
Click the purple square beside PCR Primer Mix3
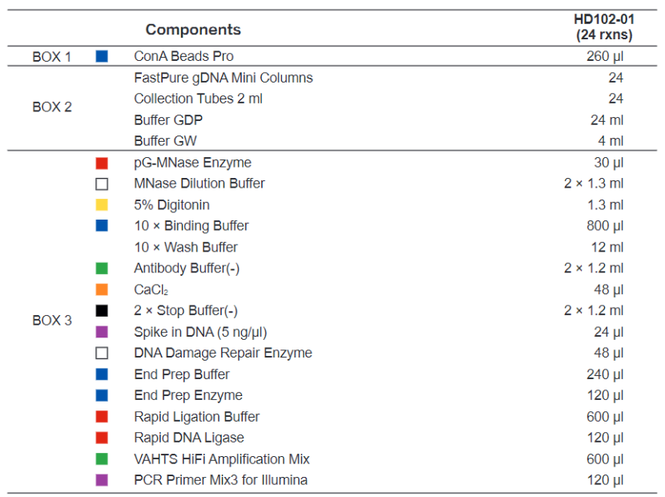click(102, 480)
